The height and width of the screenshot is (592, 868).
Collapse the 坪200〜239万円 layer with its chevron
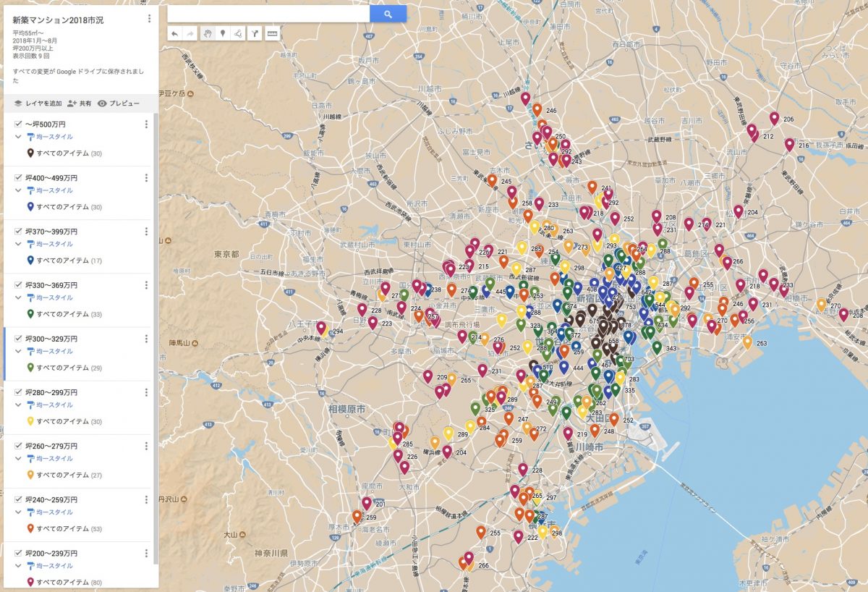point(18,566)
